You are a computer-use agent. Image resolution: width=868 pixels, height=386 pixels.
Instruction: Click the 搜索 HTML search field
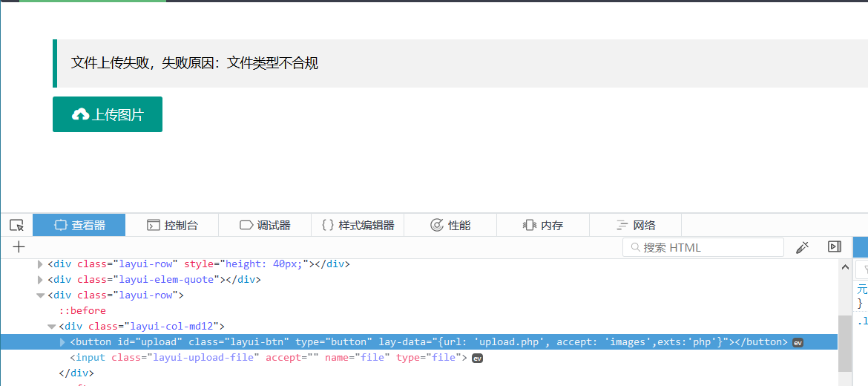(x=703, y=247)
